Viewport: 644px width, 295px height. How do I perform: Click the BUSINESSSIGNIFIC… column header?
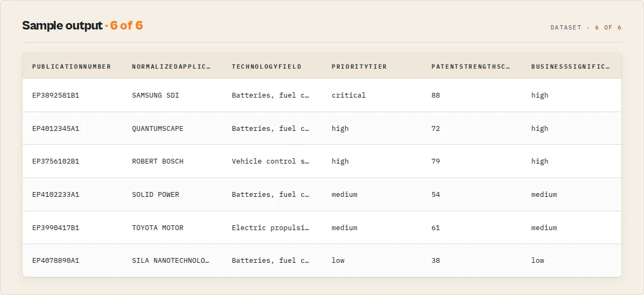pyautogui.click(x=570, y=67)
